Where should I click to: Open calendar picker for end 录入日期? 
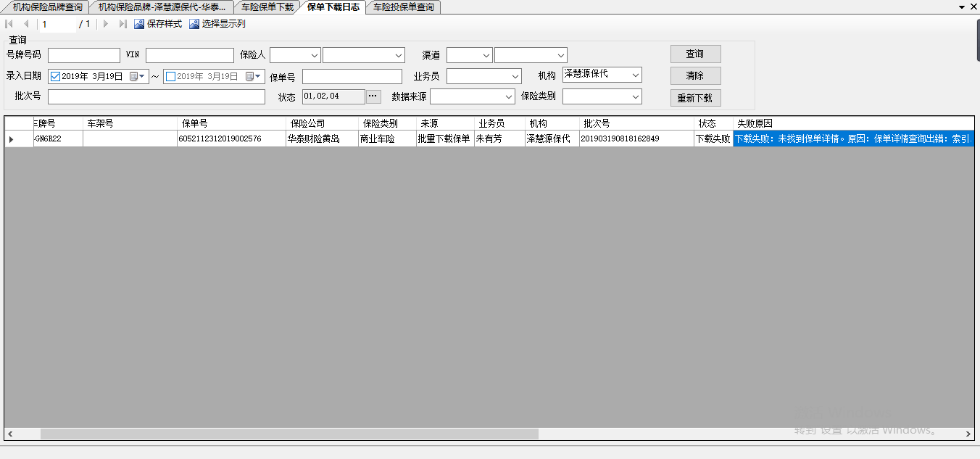point(254,76)
